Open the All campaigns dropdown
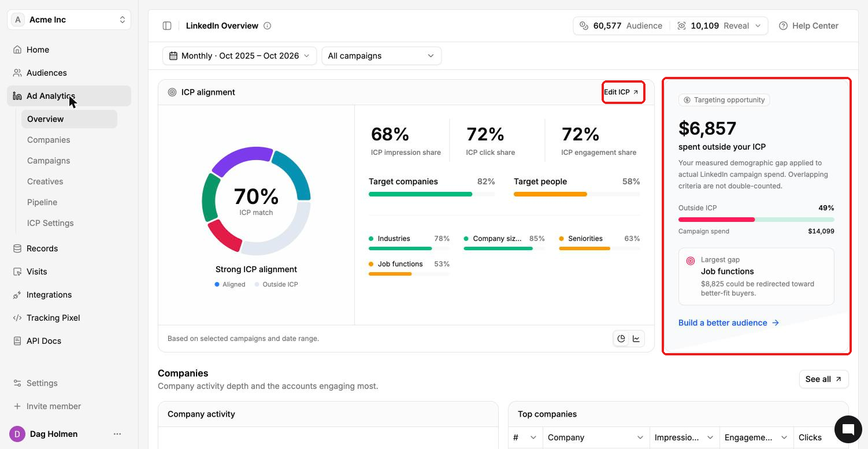This screenshot has height=449, width=868. 381,55
